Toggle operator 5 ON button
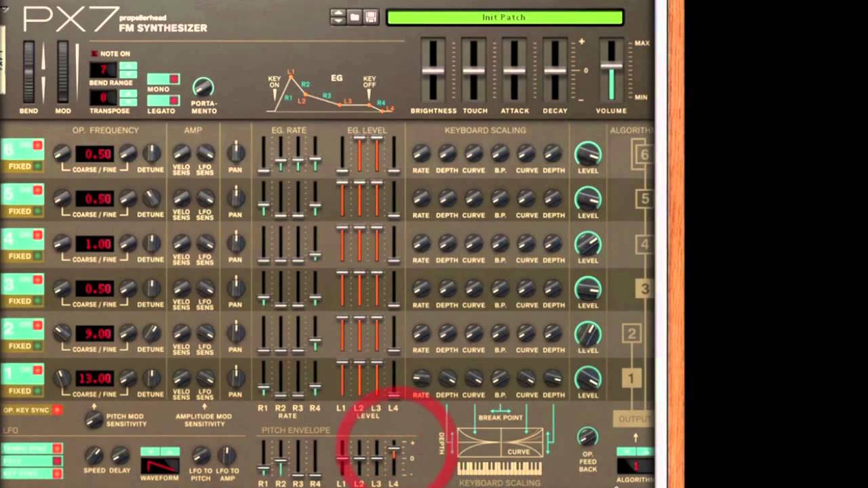 22,193
